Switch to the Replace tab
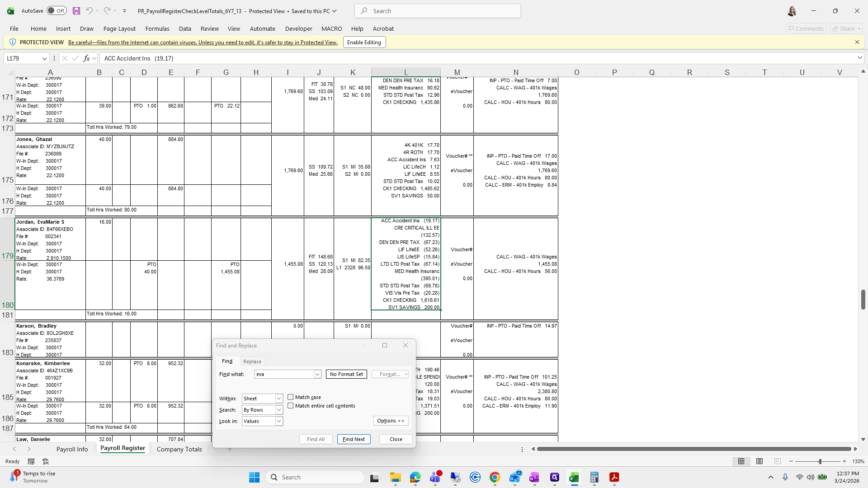 coord(252,361)
